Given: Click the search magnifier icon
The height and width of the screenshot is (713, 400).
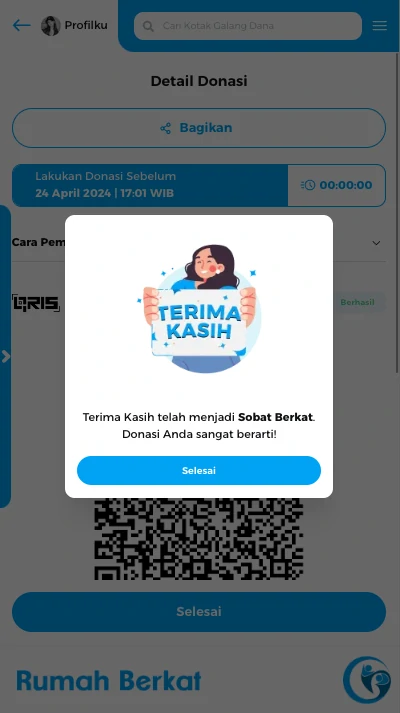Looking at the screenshot, I should [x=148, y=26].
